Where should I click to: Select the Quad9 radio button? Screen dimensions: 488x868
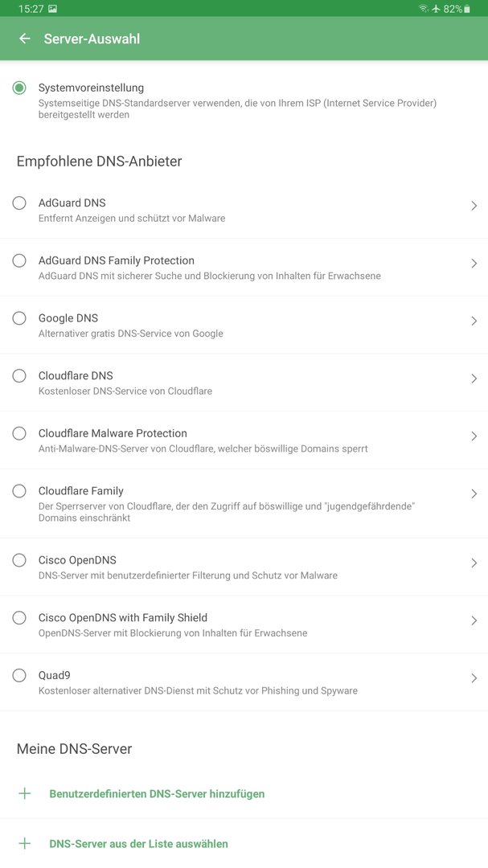pyautogui.click(x=19, y=675)
